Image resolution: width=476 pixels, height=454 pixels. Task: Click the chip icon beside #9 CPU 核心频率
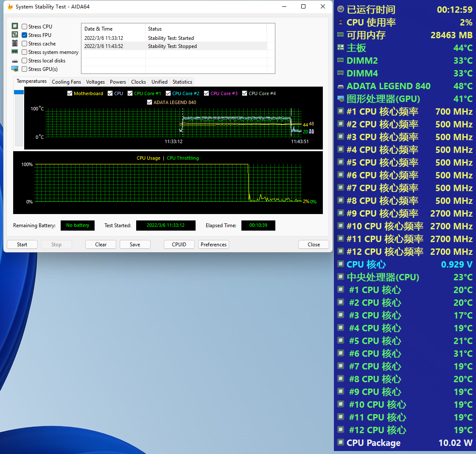coord(341,213)
